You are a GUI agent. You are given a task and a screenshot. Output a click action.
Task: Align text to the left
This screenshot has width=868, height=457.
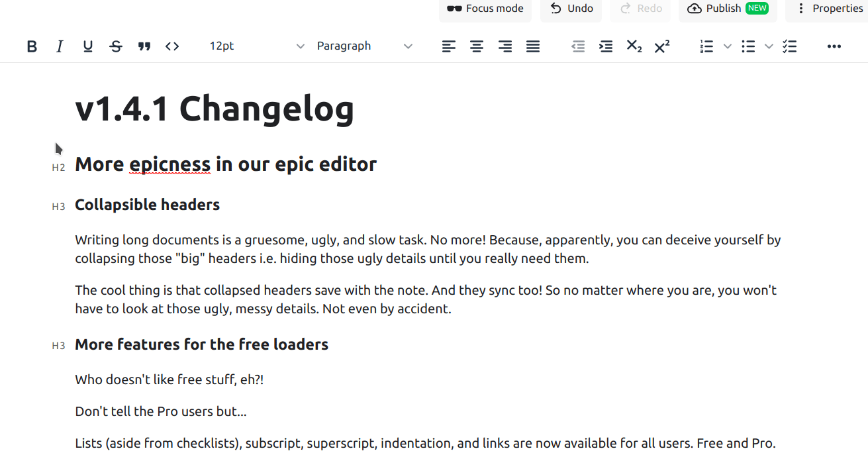(x=449, y=46)
